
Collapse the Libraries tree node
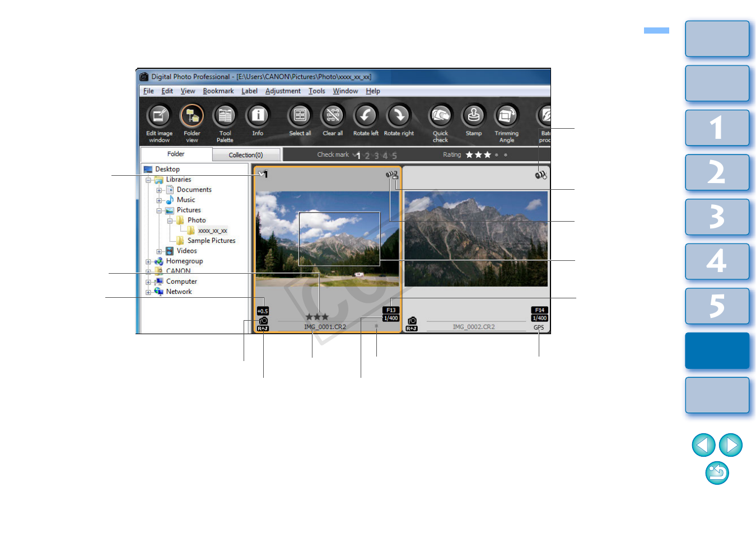click(x=148, y=180)
